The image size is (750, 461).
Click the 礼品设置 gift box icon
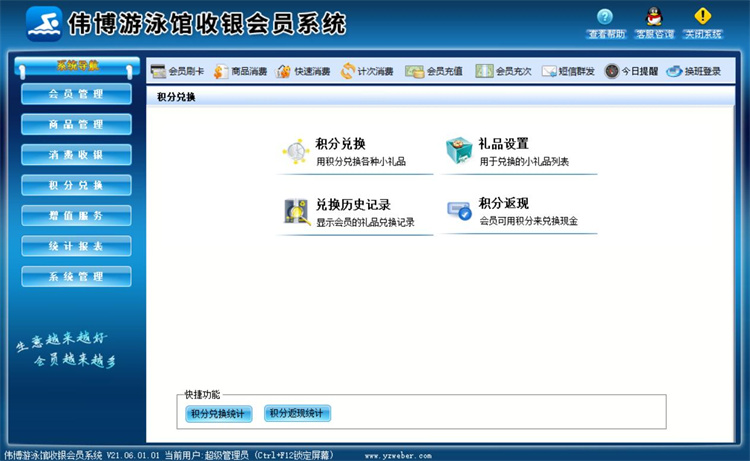[x=459, y=150]
